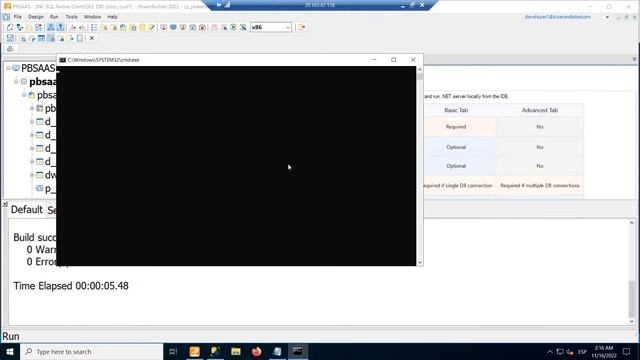Collapse the PBSAAS workspace node
The height and width of the screenshot is (360, 640).
[x=8, y=68]
